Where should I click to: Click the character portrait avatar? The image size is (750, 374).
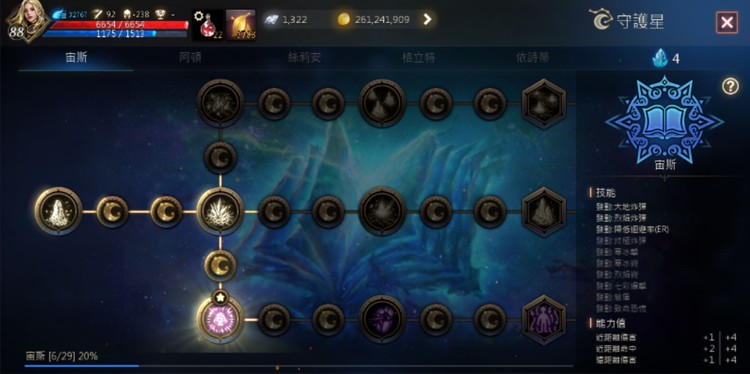[x=26, y=22]
